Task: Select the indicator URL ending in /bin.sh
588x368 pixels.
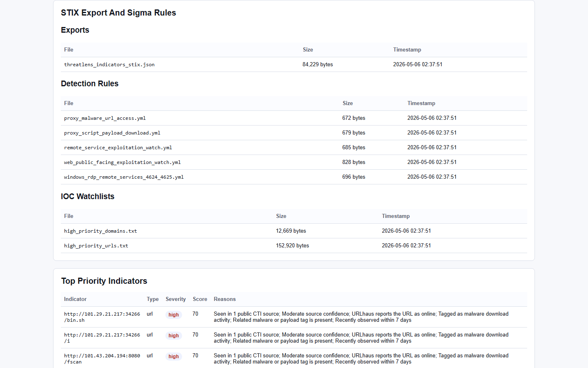Action: point(102,317)
